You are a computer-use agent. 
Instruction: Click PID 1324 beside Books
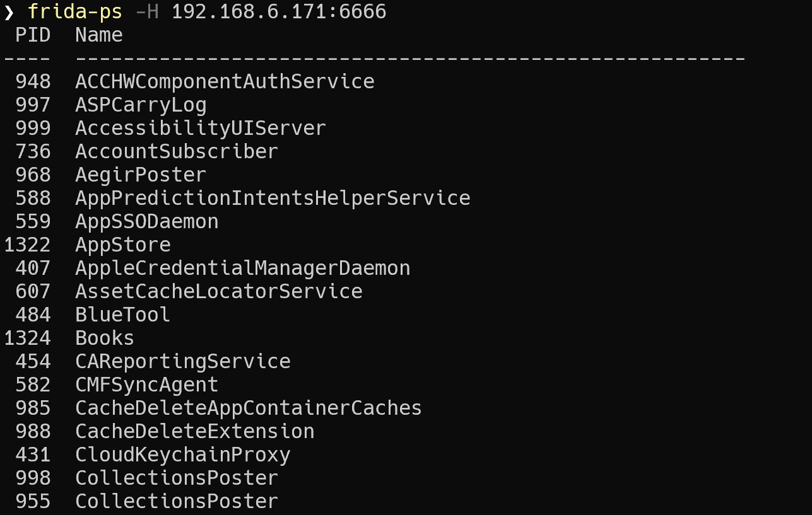click(x=27, y=338)
